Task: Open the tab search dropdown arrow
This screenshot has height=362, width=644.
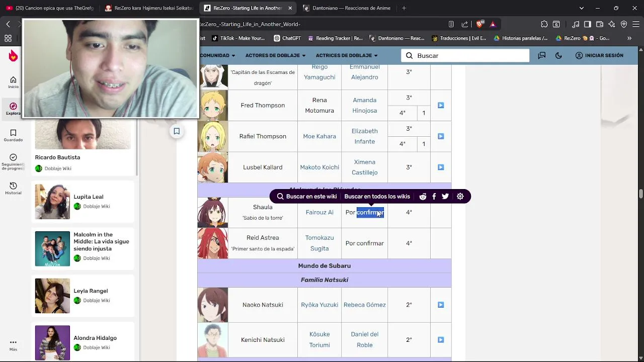Action: tap(582, 8)
